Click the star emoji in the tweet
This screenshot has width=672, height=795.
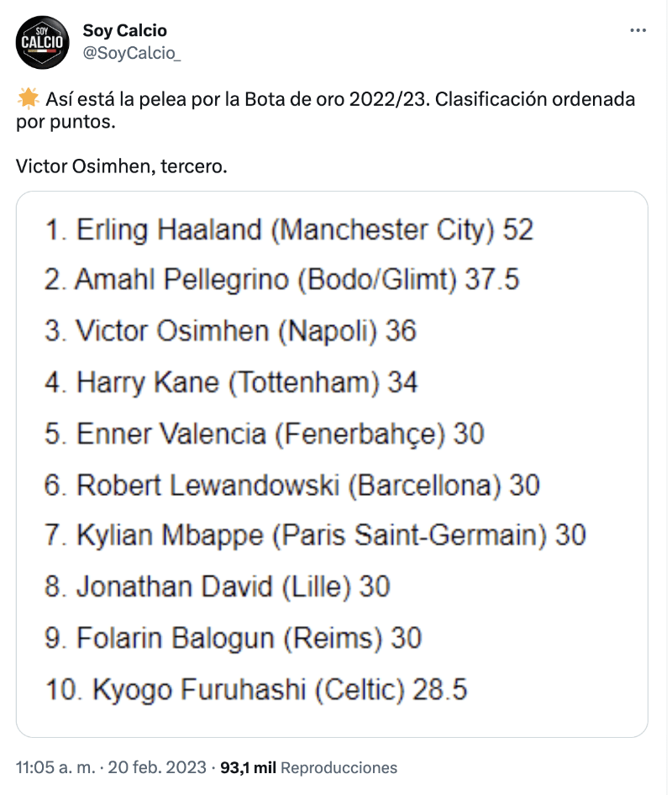[28, 99]
